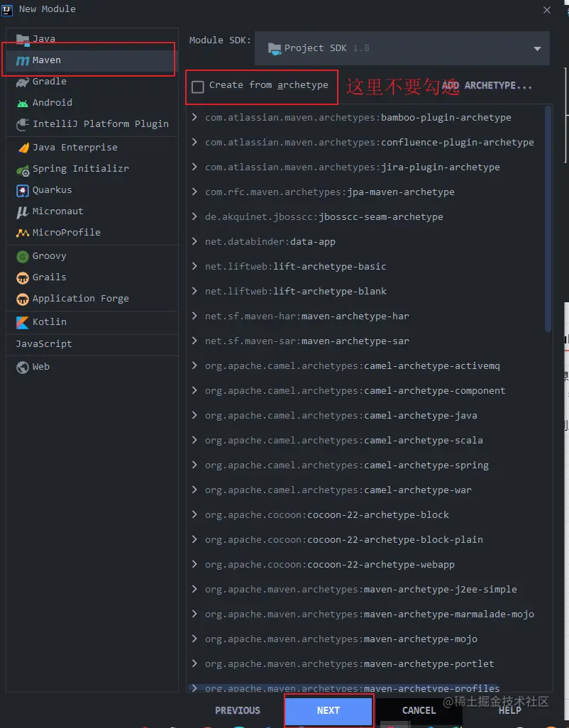Choose the Kotlin label

[49, 321]
